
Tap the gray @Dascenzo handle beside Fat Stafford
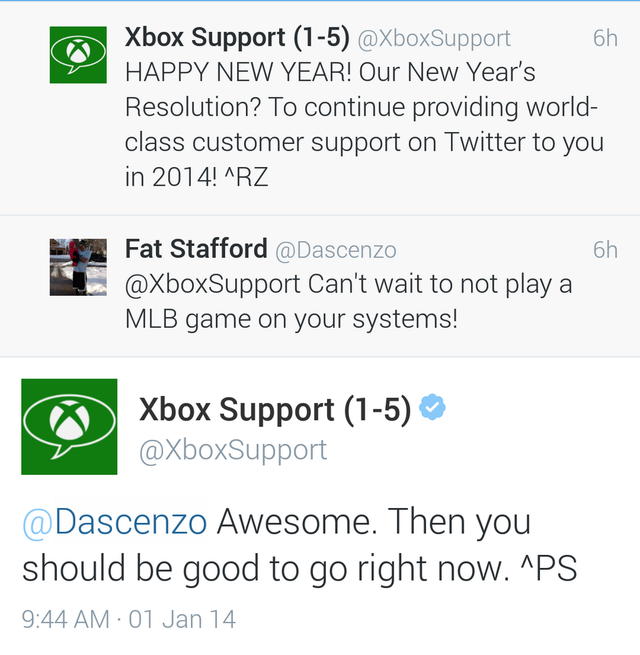335,250
